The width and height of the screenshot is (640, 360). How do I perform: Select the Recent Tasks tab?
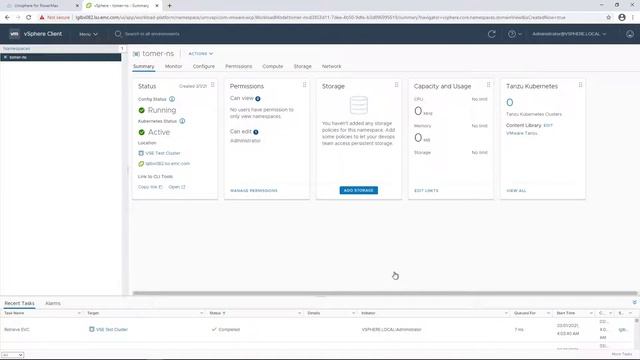coord(20,303)
